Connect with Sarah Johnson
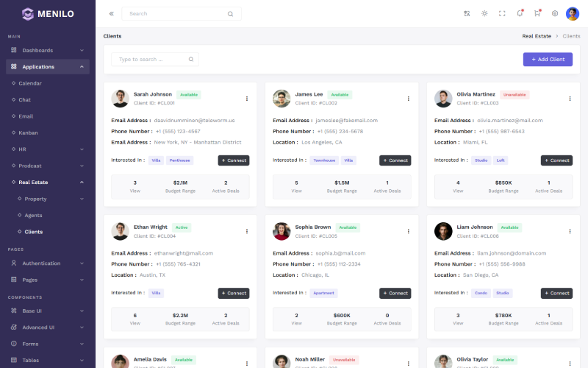Screen dimensions: 588x368 tap(234, 160)
